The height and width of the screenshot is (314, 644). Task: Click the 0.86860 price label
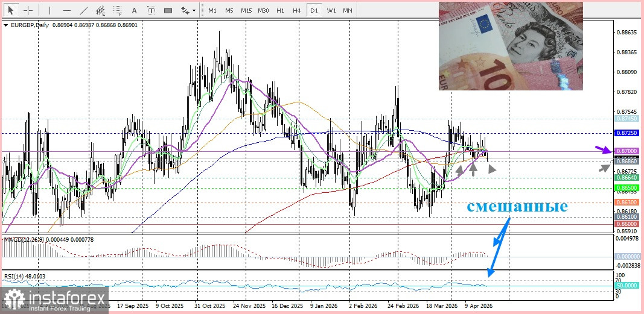click(x=626, y=162)
